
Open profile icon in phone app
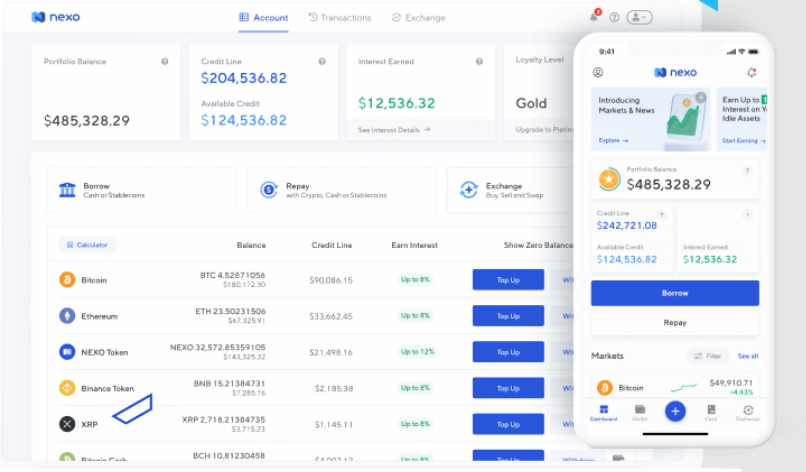tap(598, 72)
